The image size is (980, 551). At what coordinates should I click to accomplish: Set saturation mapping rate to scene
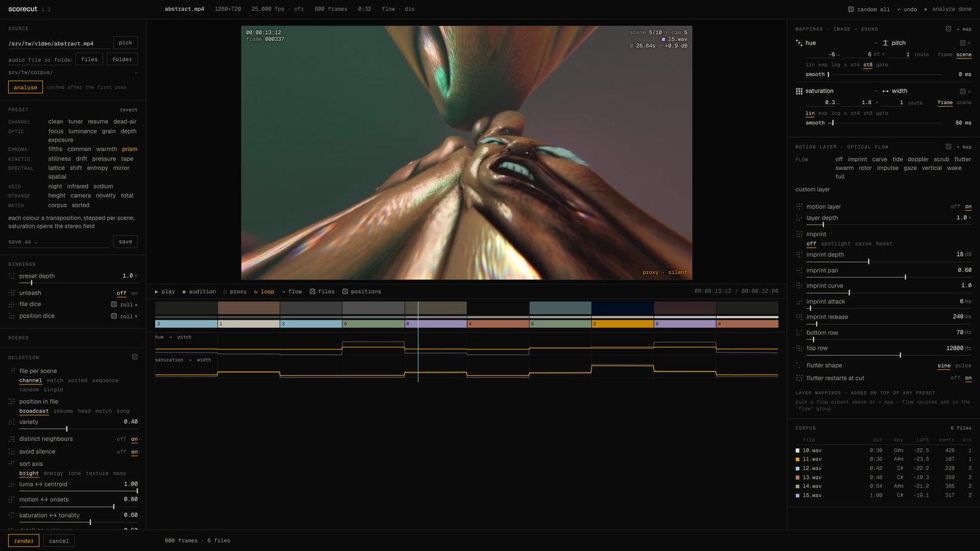click(x=964, y=103)
